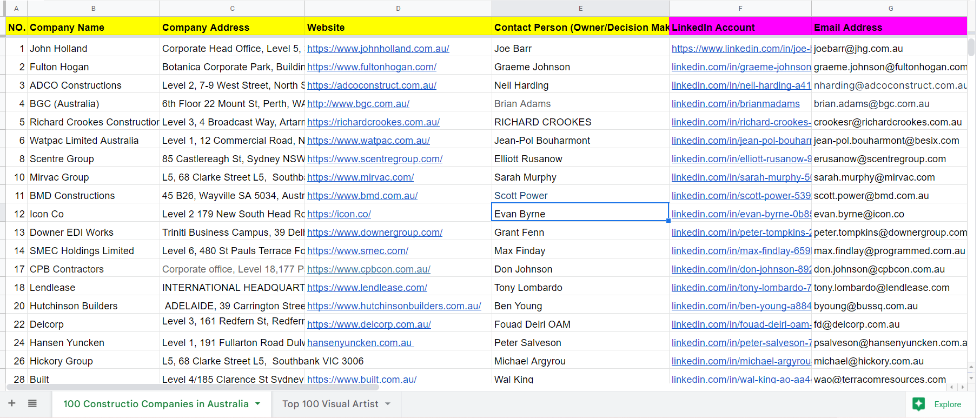The width and height of the screenshot is (980, 418).
Task: Open the hansenyuncken.com.au link
Action: pyautogui.click(x=360, y=343)
